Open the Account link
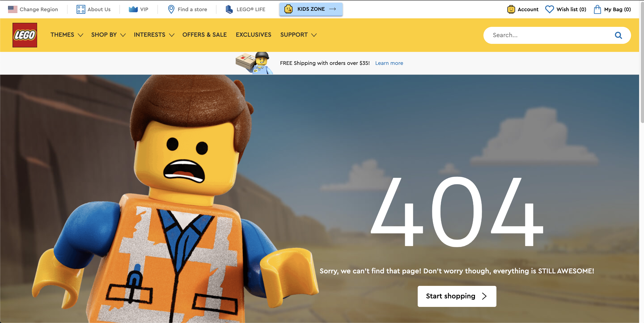This screenshot has width=644, height=323. click(523, 9)
